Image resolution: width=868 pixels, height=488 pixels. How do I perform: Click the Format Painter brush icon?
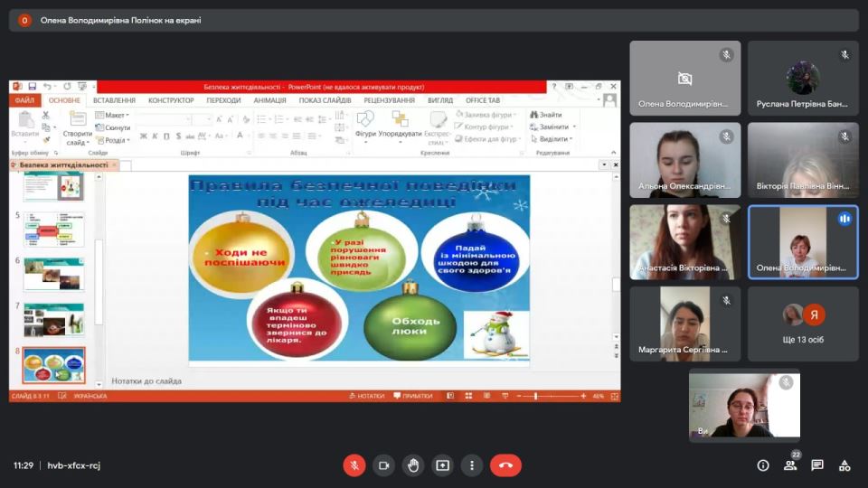point(46,139)
